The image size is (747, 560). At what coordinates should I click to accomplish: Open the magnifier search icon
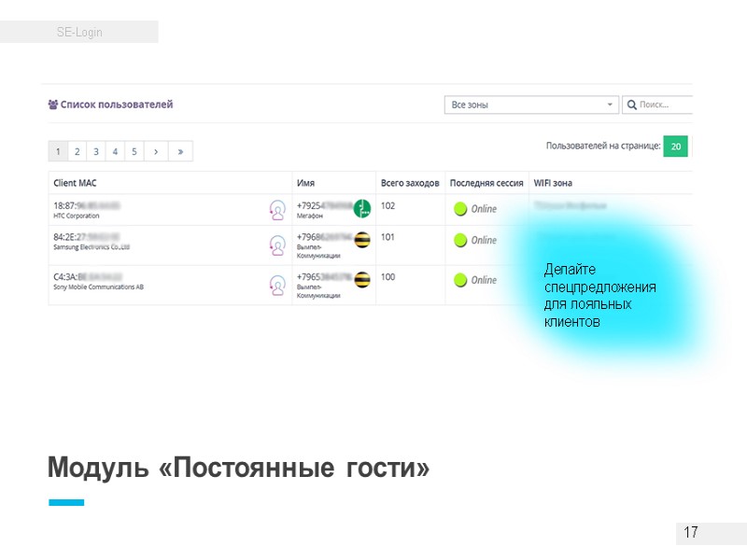click(633, 105)
